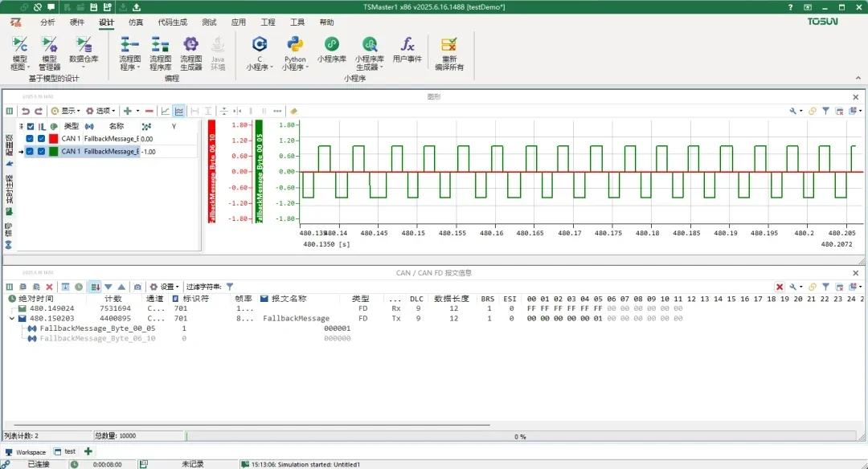Image resolution: width=868 pixels, height=469 pixels.
Task: Click the red minus remove-signal icon
Action: [x=149, y=111]
